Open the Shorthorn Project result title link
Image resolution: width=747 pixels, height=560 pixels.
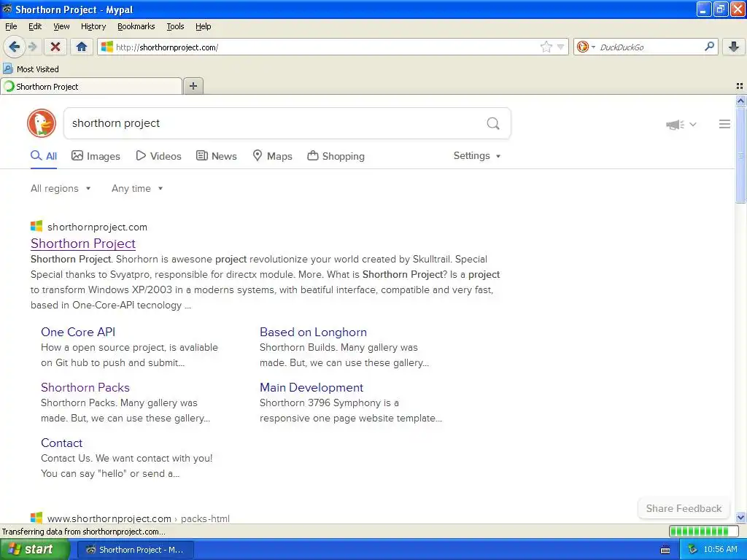point(83,244)
